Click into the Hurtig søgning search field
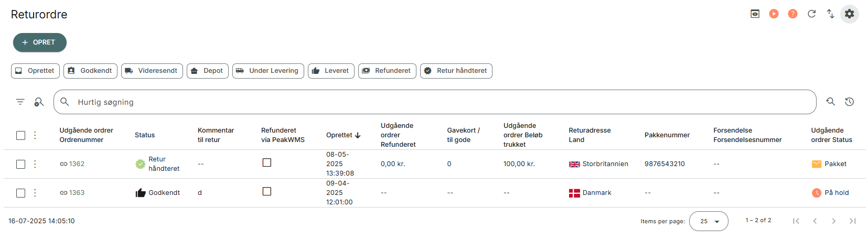The width and height of the screenshot is (868, 240). click(x=435, y=102)
